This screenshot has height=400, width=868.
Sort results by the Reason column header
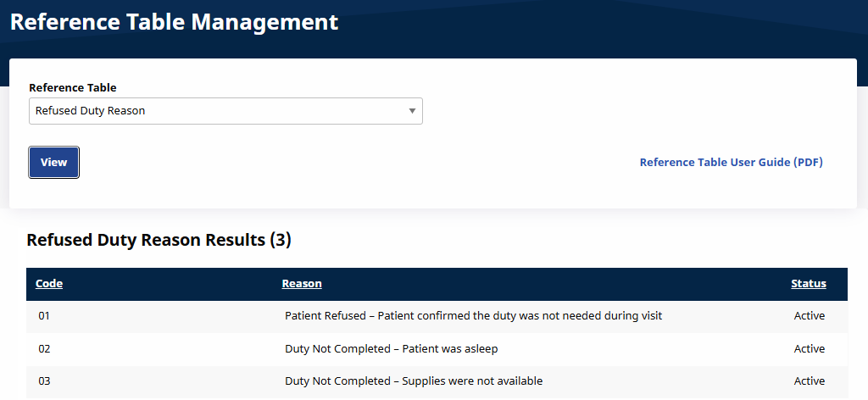302,284
